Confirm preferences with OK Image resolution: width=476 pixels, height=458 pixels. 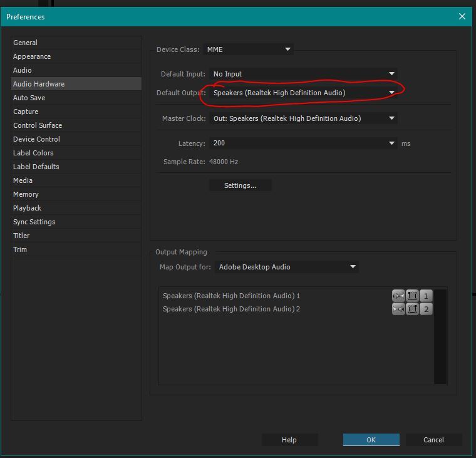(x=371, y=439)
